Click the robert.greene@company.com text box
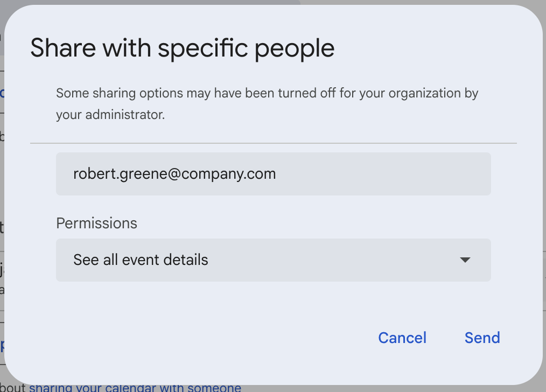The image size is (546, 392). (x=273, y=173)
